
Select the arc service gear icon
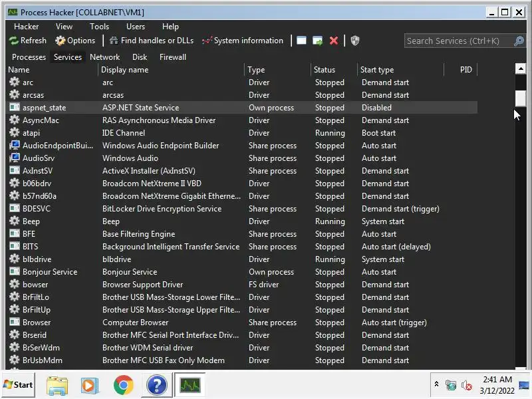point(14,82)
